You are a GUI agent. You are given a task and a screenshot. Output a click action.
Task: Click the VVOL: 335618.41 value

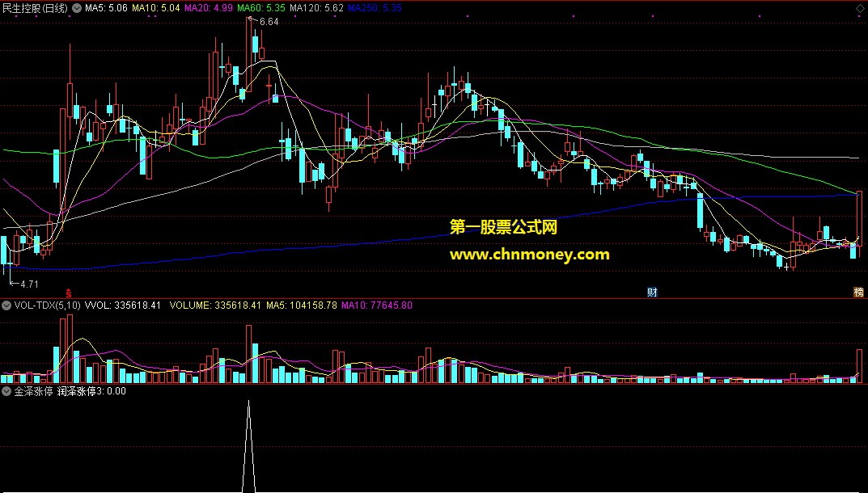click(x=122, y=305)
